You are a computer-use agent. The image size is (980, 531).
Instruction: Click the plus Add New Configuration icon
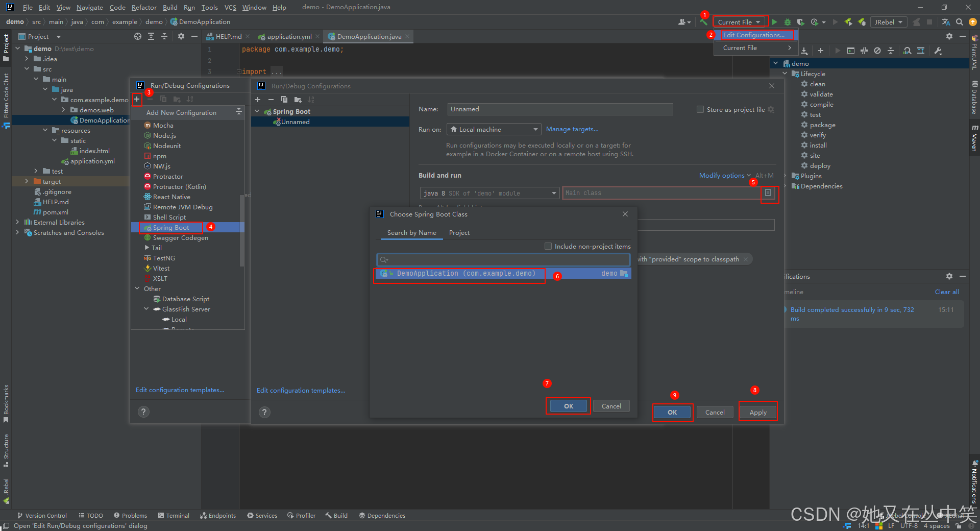pyautogui.click(x=137, y=99)
